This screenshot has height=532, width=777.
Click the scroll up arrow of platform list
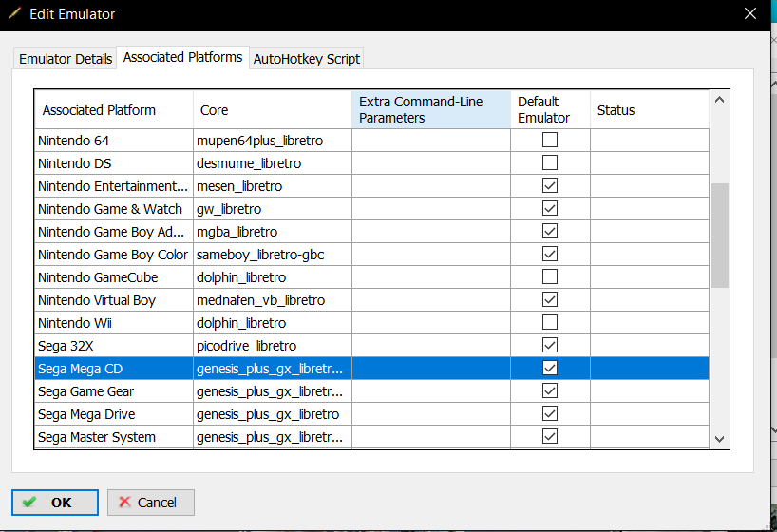click(x=719, y=100)
